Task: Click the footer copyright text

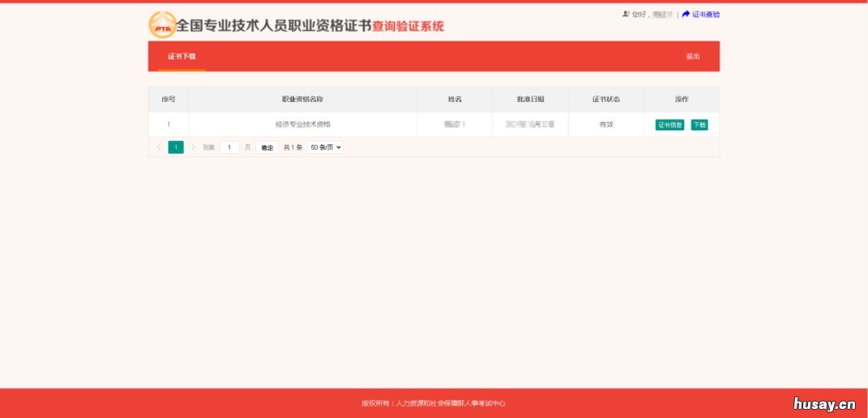Action: (x=434, y=403)
